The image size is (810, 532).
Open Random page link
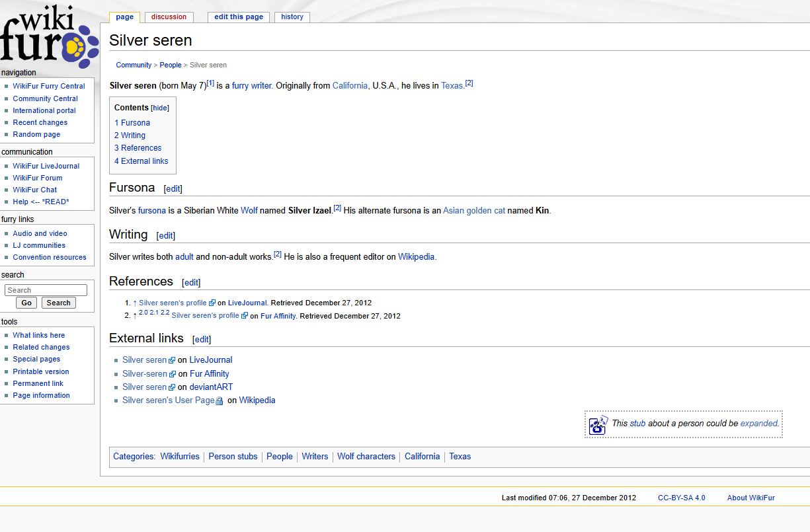[36, 134]
